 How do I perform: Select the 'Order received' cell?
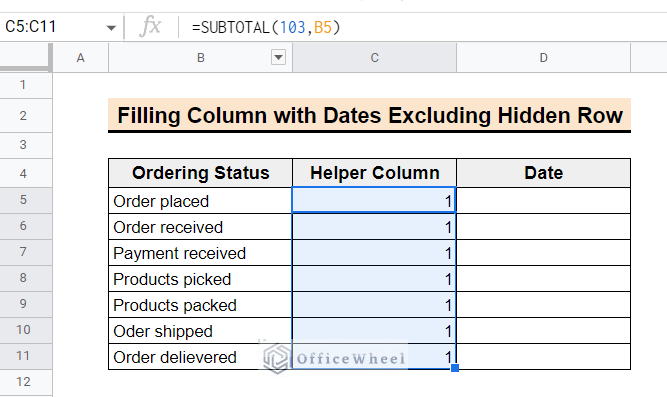(x=200, y=226)
